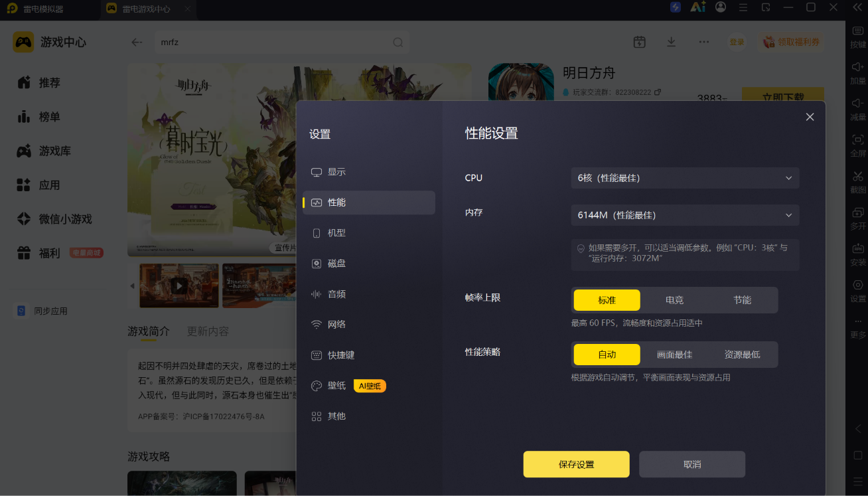Choose 自动 performance strategy
This screenshot has height=496, width=868.
(x=607, y=355)
